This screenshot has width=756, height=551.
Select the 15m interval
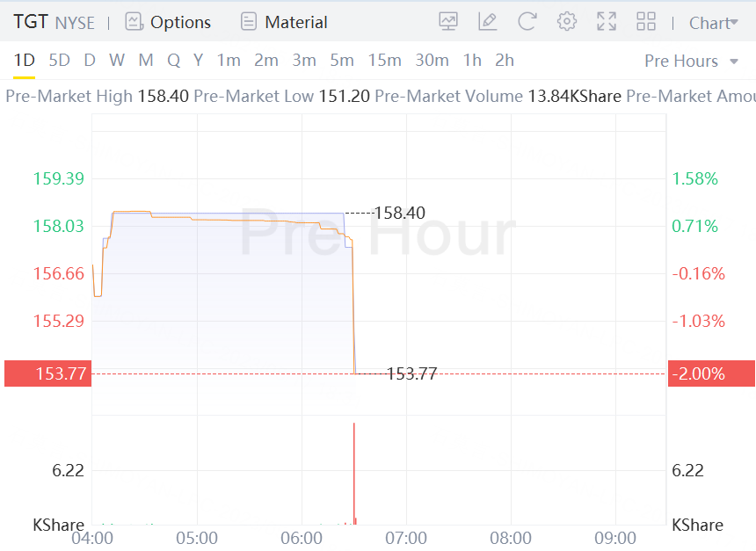click(384, 61)
